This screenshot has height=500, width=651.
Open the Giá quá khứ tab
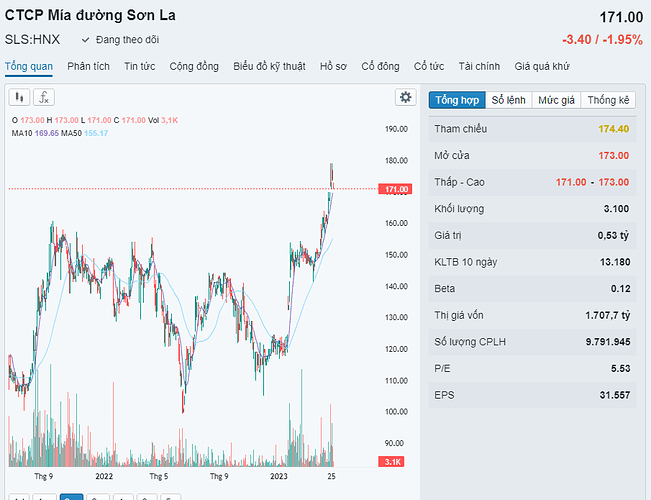coord(542,66)
